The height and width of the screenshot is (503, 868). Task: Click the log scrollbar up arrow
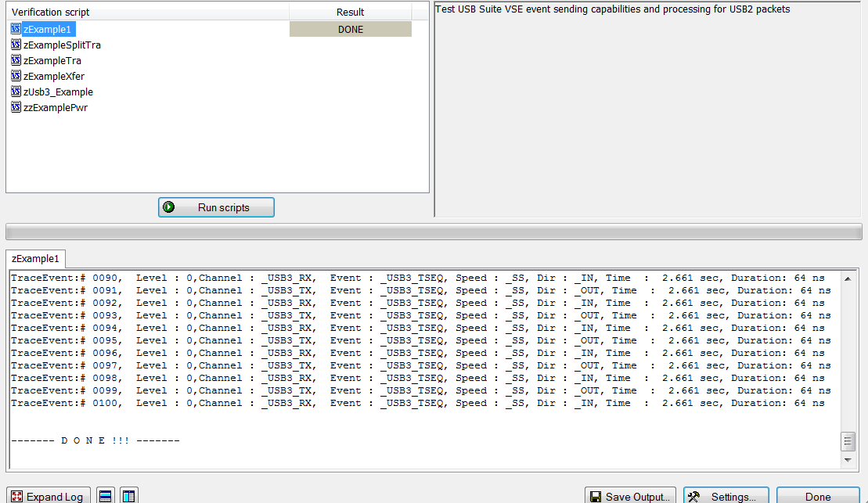848,279
